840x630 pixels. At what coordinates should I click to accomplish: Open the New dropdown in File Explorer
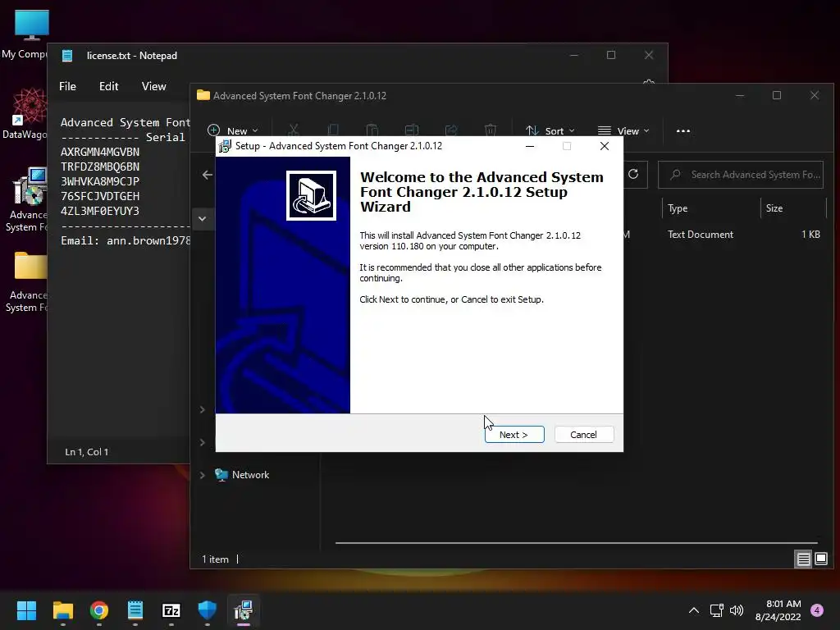click(233, 130)
